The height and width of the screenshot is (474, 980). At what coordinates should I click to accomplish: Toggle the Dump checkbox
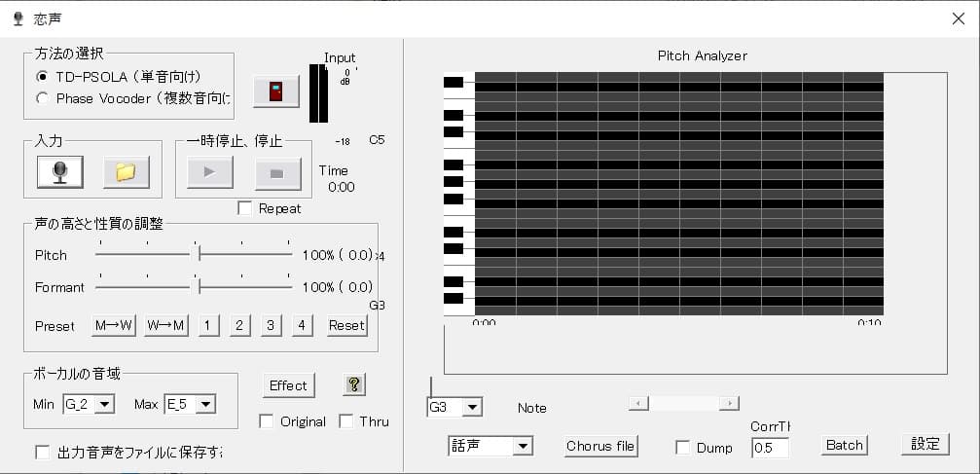(683, 448)
